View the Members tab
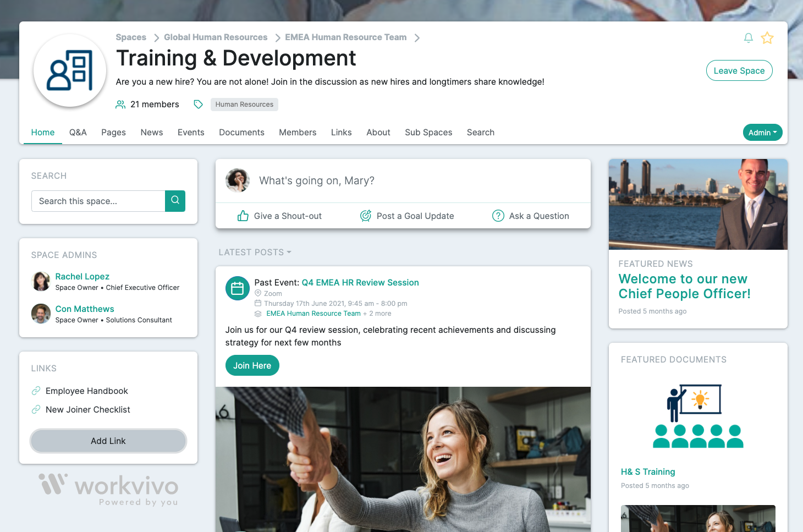Viewport: 803px width, 532px height. pos(298,133)
